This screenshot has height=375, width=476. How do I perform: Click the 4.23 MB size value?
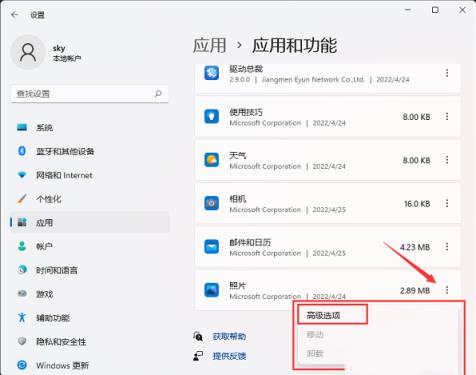[x=415, y=247]
